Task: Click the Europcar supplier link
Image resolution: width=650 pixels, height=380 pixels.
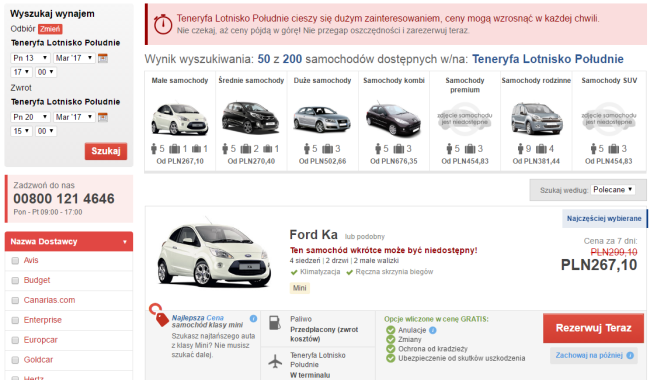Action: pos(41,340)
